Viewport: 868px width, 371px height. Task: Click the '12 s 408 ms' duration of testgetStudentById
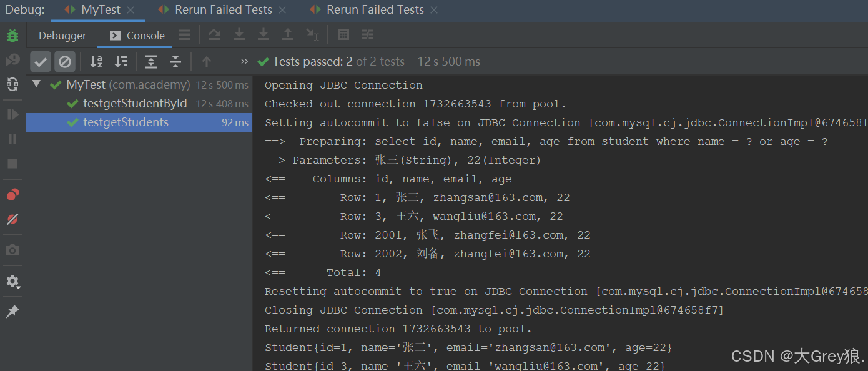[222, 104]
